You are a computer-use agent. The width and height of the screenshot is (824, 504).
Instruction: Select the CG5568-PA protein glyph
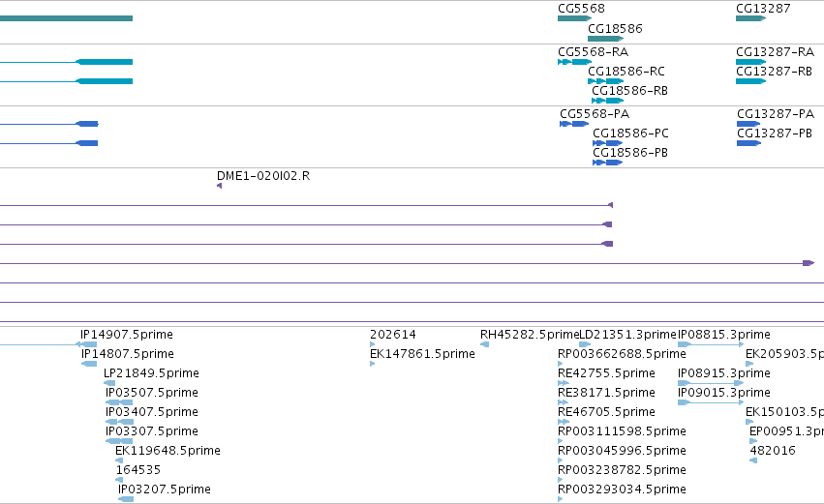(574, 124)
